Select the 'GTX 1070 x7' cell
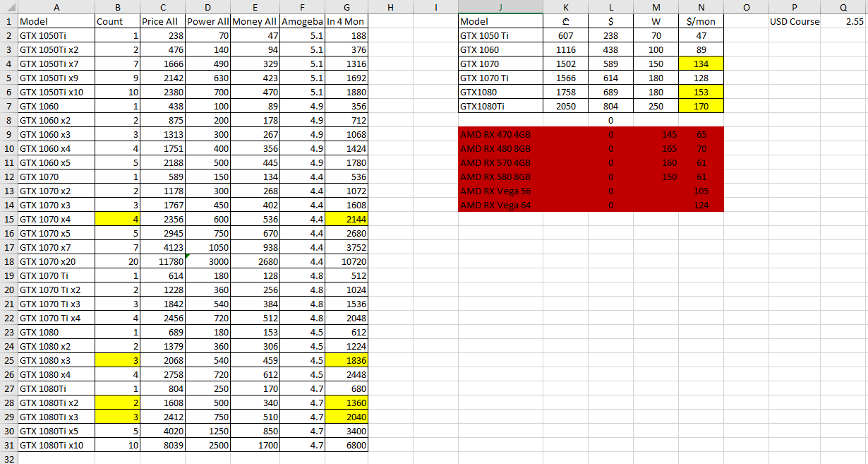Viewport: 868px width, 464px height. pyautogui.click(x=56, y=247)
